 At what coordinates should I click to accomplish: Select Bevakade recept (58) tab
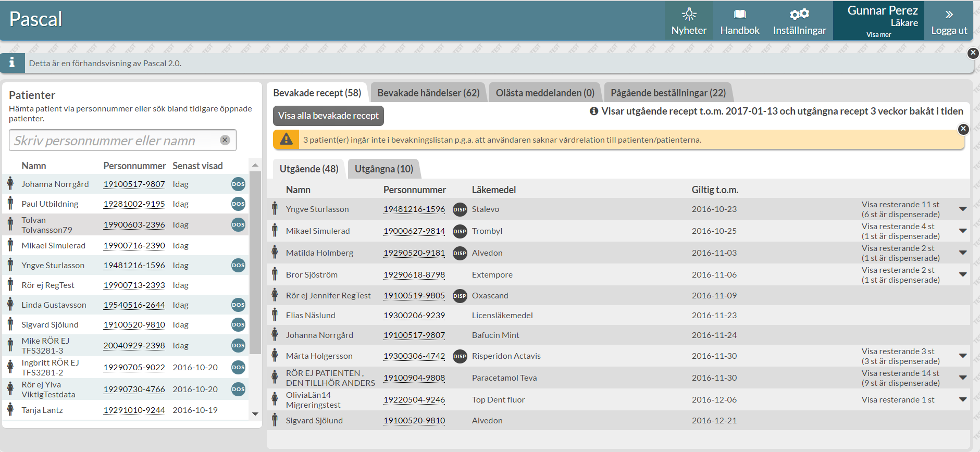pyautogui.click(x=317, y=93)
